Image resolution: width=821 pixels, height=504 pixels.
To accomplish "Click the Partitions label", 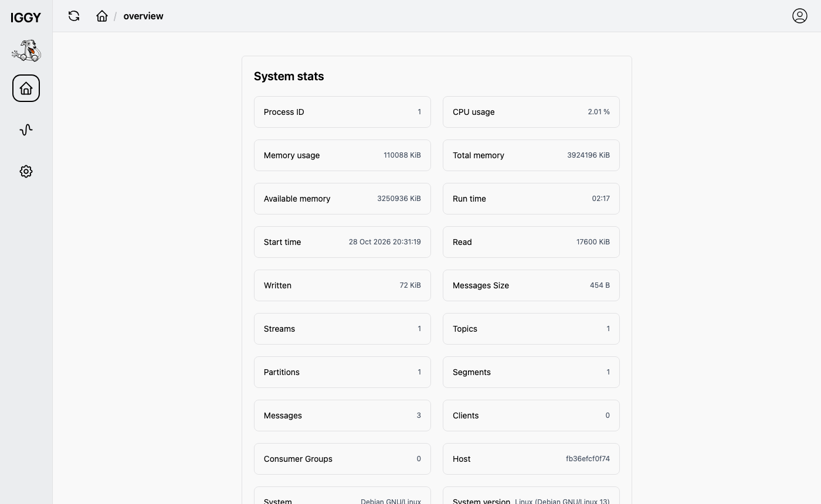I will coord(281,372).
